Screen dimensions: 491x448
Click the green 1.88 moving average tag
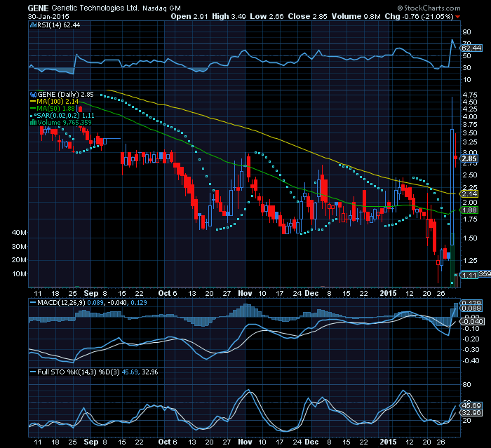[469, 210]
